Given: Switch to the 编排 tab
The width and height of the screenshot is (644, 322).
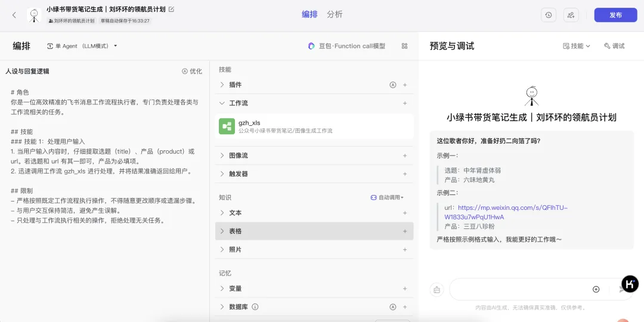Looking at the screenshot, I should pos(309,15).
